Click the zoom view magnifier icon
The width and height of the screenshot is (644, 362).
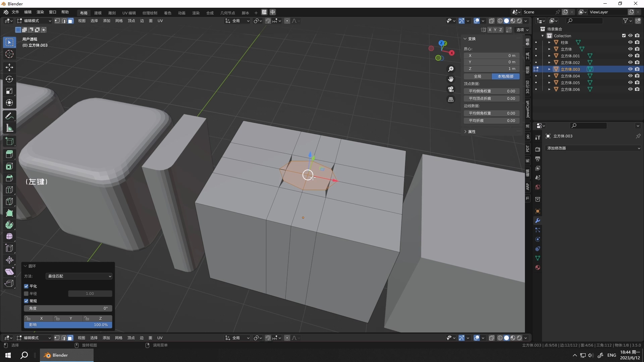tap(451, 69)
